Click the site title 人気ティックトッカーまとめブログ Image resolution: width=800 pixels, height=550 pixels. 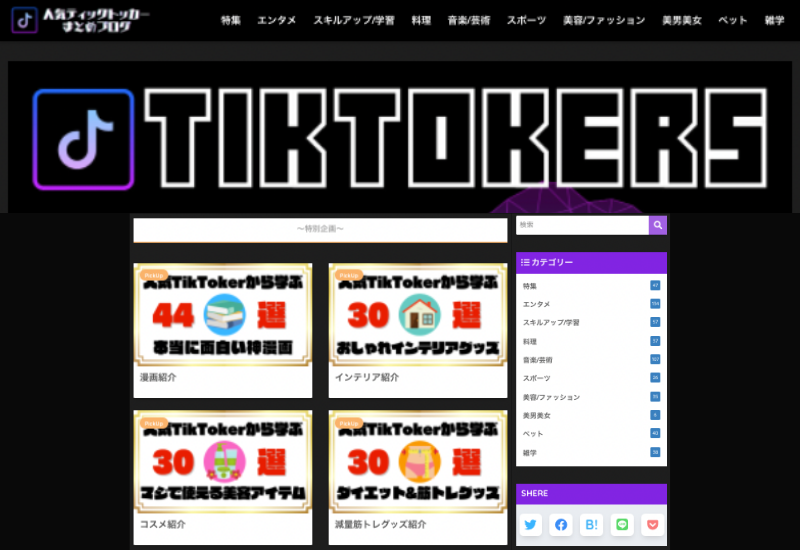click(96, 20)
